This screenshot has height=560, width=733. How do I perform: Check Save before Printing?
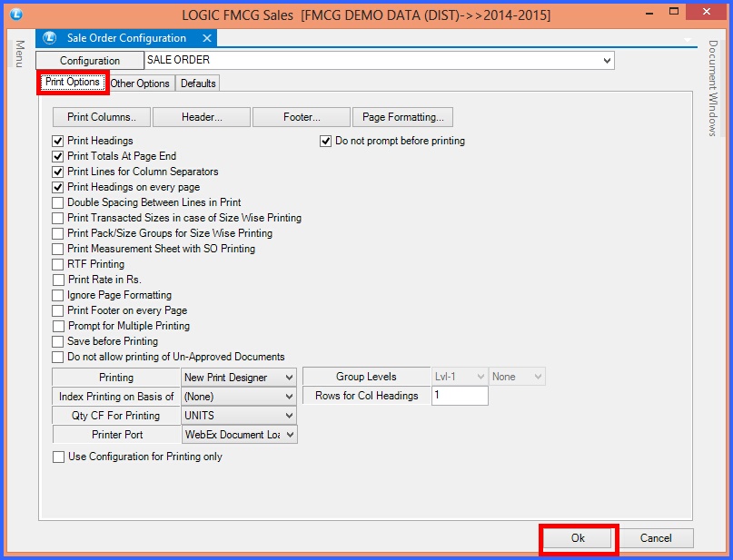pos(58,341)
